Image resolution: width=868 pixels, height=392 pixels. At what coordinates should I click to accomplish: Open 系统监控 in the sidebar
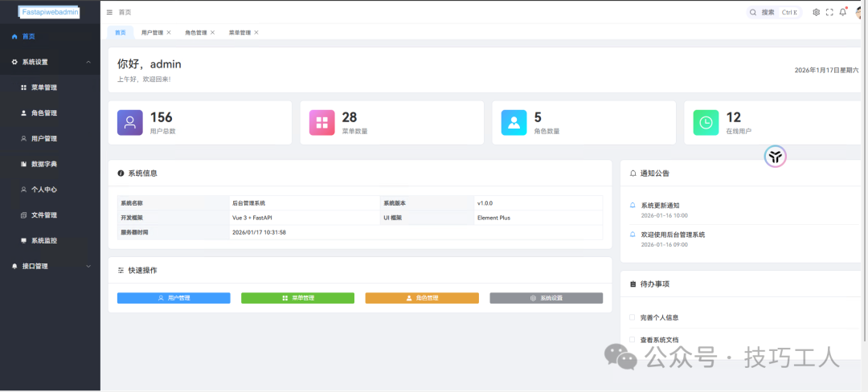point(50,240)
